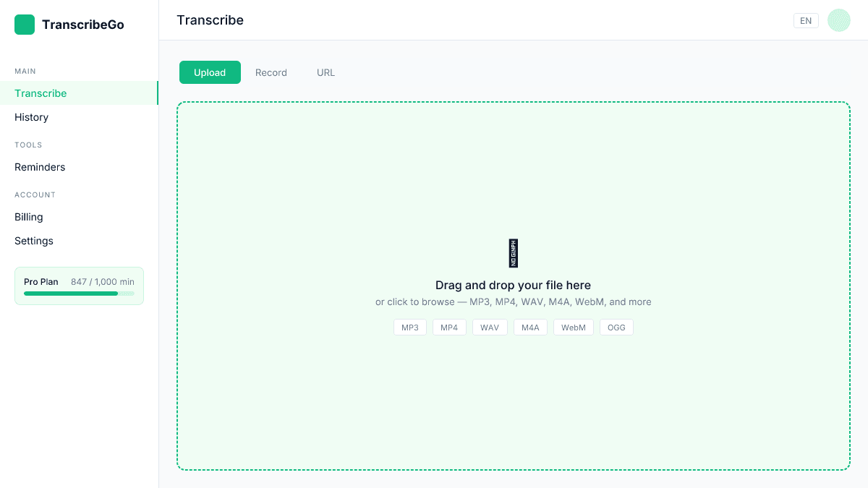Select the M4A format chip
The height and width of the screenshot is (488, 868).
[x=530, y=327]
